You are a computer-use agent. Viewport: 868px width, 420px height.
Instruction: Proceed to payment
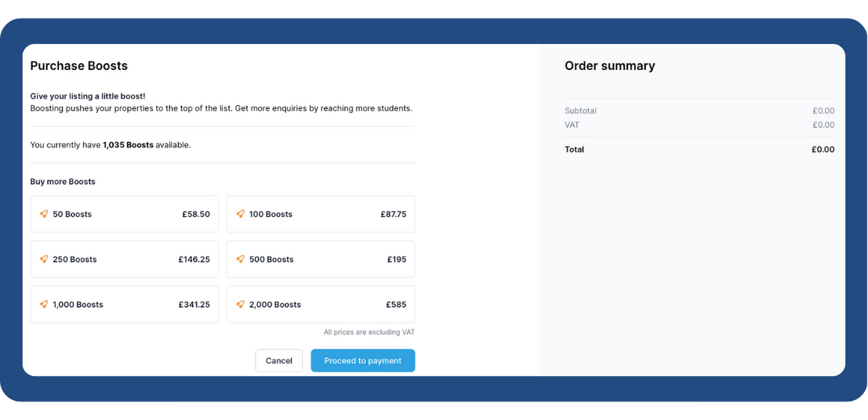tap(363, 360)
